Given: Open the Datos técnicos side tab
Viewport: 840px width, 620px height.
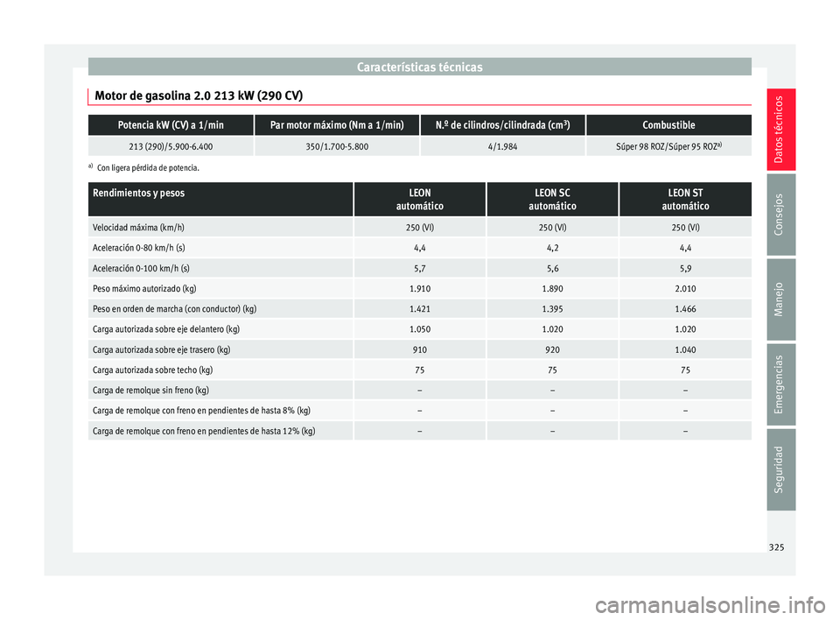Looking at the screenshot, I should point(780,130).
